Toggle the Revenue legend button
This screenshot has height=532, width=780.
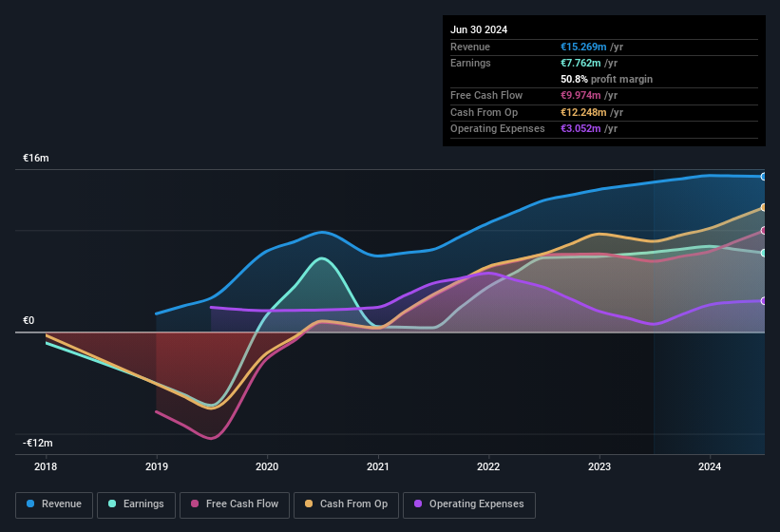pyautogui.click(x=54, y=504)
